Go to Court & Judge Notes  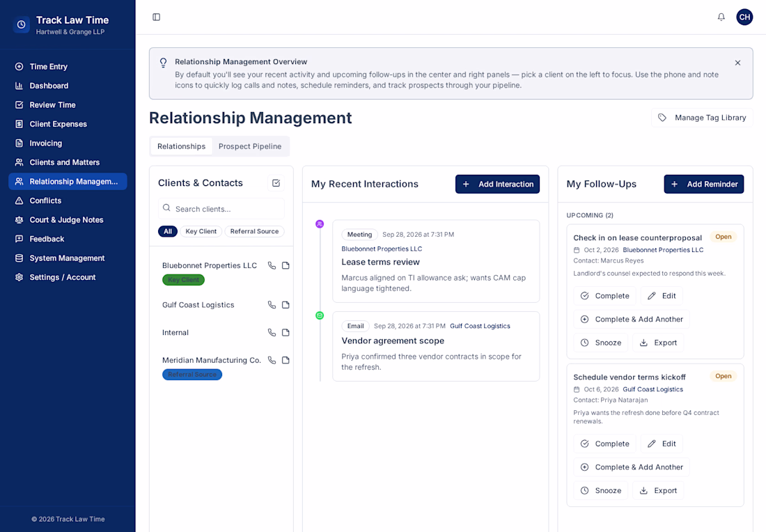click(x=68, y=220)
